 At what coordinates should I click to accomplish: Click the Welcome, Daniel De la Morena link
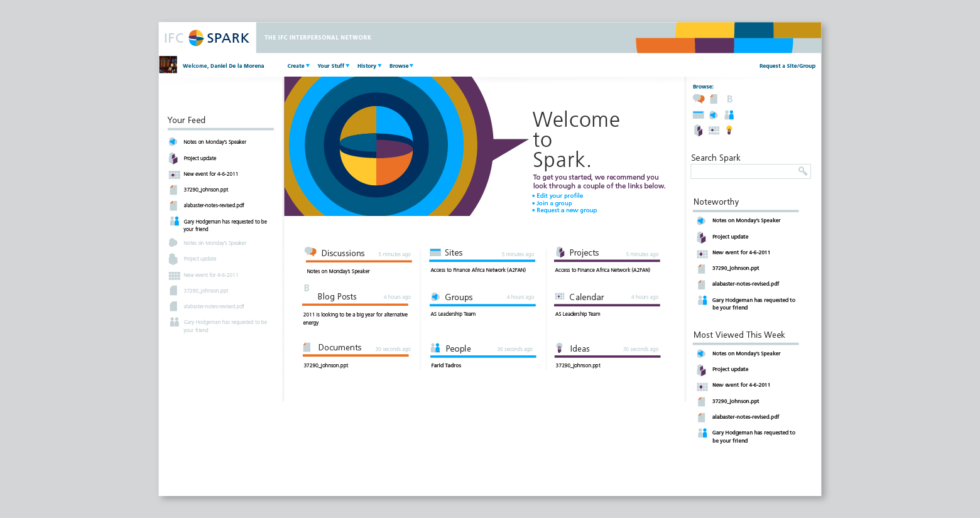[223, 66]
